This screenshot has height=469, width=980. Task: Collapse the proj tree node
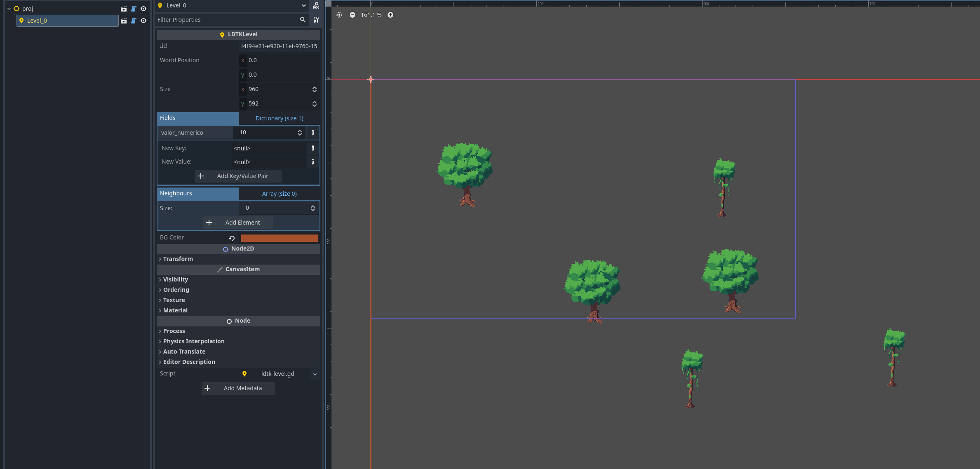pyautogui.click(x=9, y=9)
